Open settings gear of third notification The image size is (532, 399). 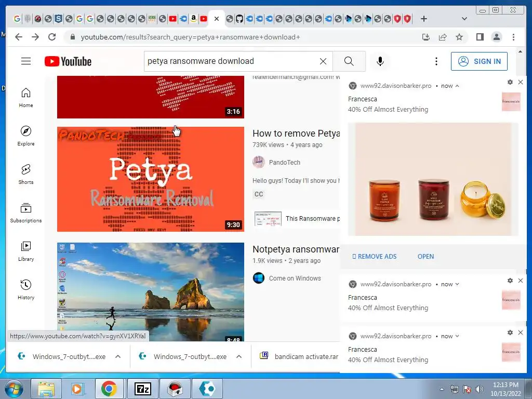510,332
